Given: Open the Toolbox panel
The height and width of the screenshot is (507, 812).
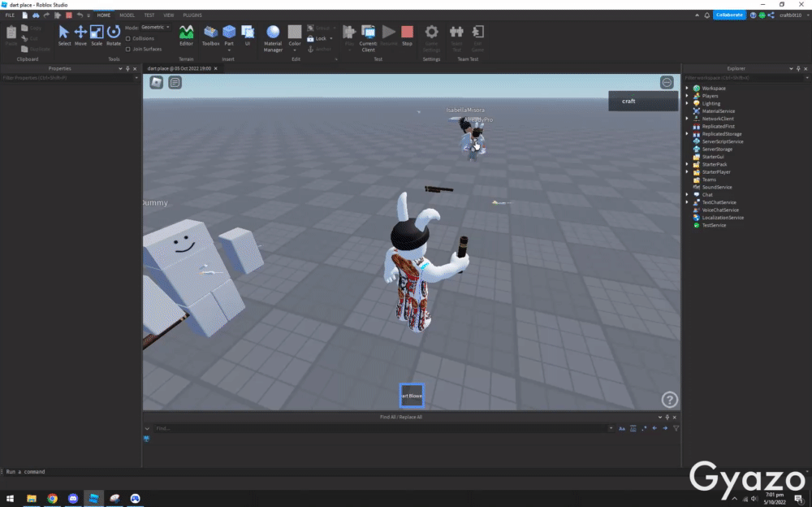Looking at the screenshot, I should click(211, 35).
